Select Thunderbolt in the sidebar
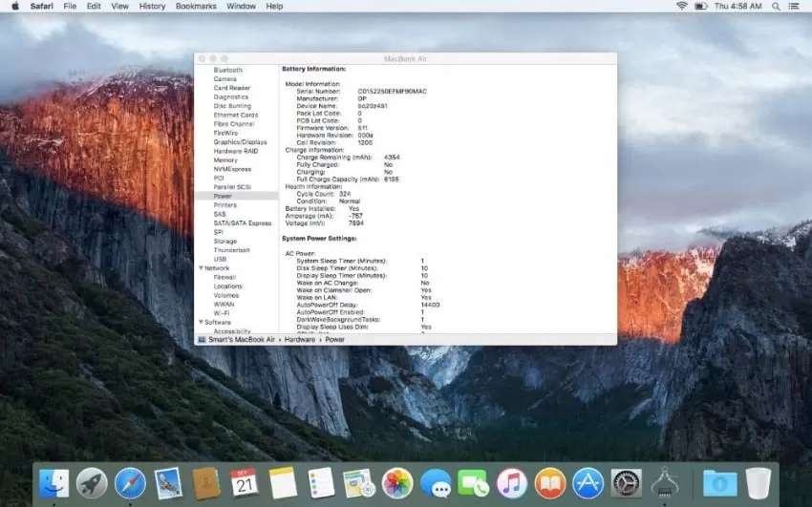This screenshot has width=812, height=507. point(231,250)
